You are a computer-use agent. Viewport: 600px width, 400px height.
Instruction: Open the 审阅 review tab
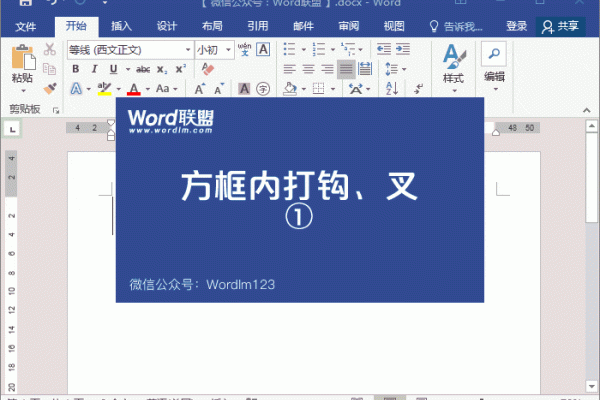pyautogui.click(x=349, y=26)
